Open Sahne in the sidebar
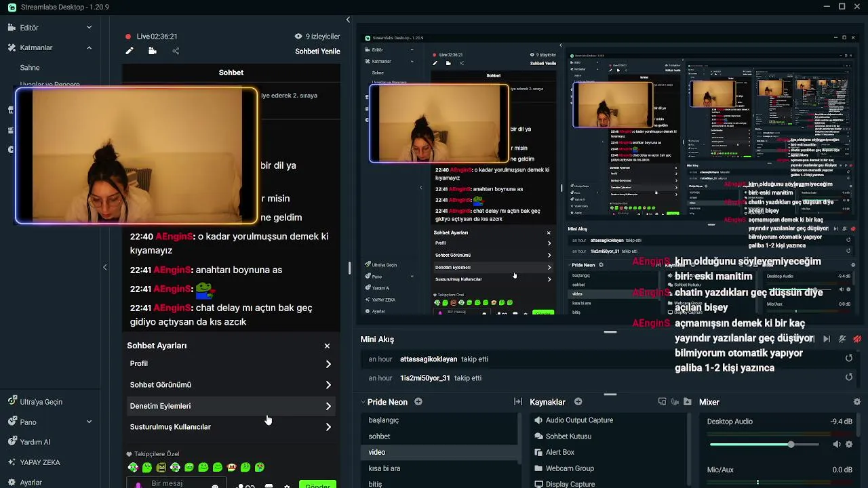 point(30,68)
